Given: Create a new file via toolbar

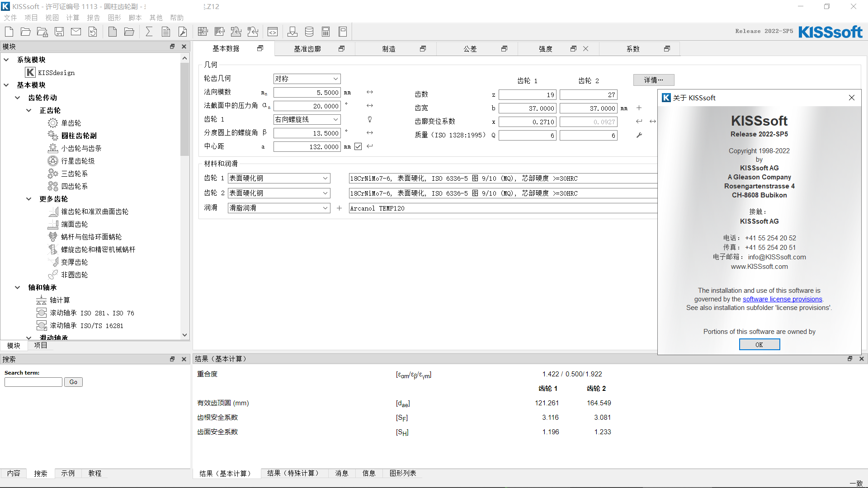Looking at the screenshot, I should click(x=9, y=32).
